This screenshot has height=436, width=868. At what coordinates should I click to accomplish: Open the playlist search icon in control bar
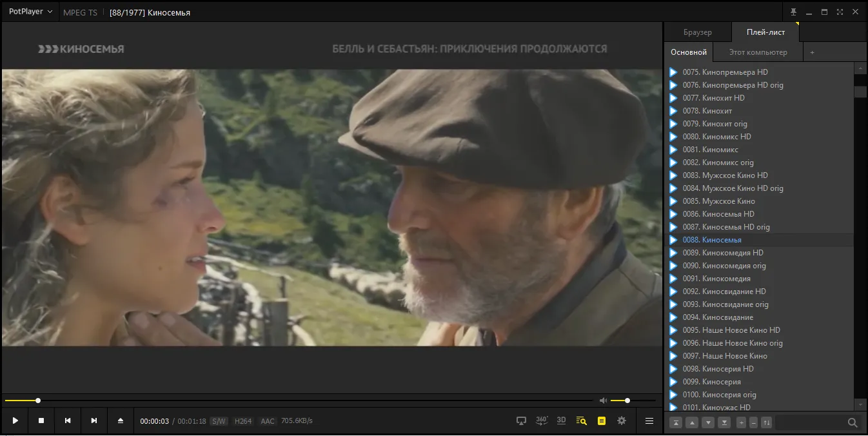582,421
